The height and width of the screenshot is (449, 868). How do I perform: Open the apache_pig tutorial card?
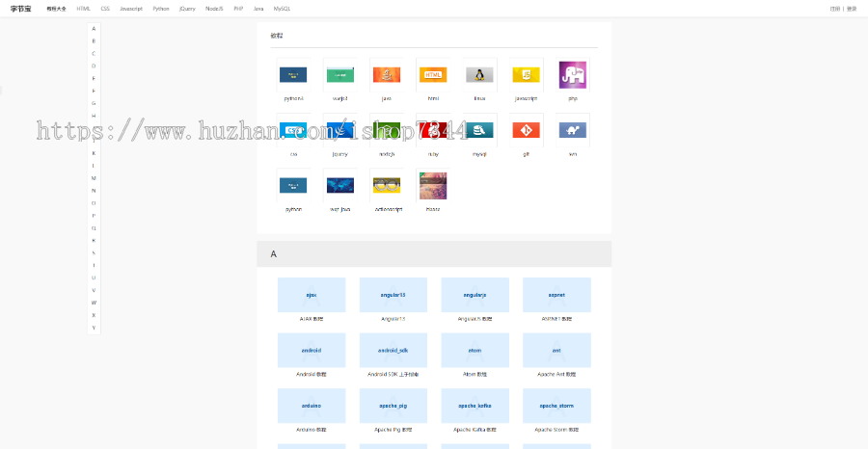(x=393, y=406)
